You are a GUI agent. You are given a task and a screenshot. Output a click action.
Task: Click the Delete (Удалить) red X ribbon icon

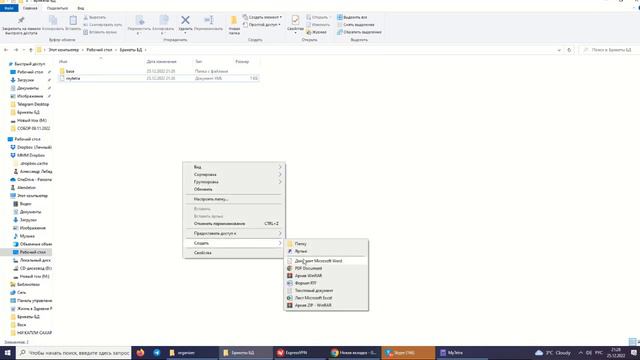coord(185,20)
